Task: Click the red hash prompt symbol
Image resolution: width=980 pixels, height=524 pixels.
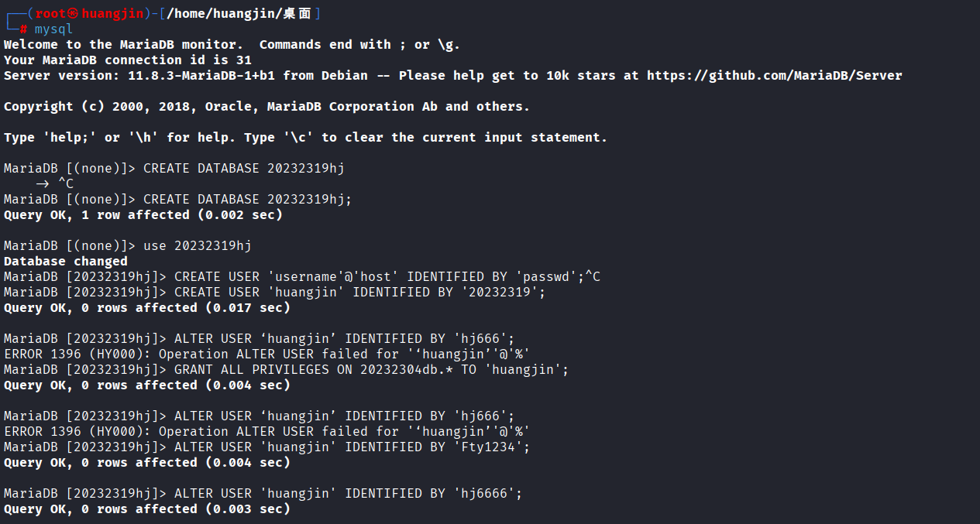Action: [x=23, y=29]
